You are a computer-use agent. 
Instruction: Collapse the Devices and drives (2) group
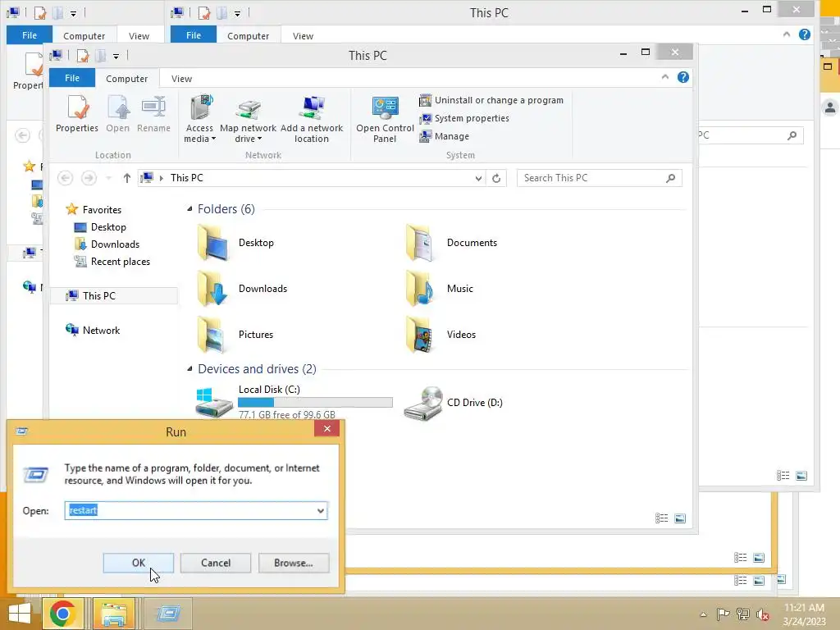coord(189,369)
